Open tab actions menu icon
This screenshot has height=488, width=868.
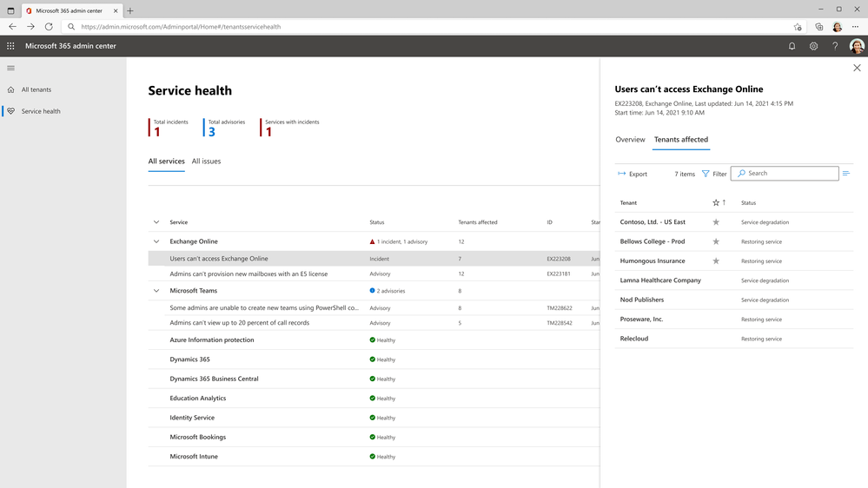click(10, 10)
